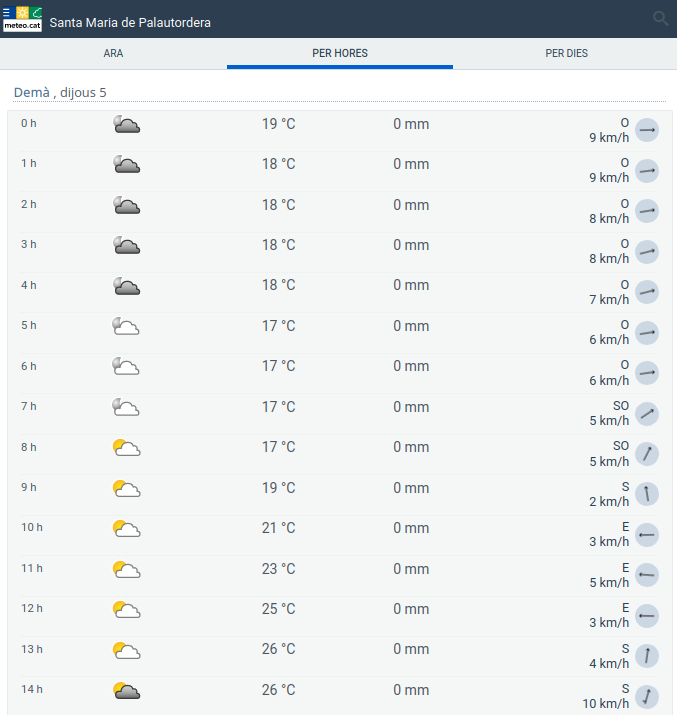Viewport: 677px width, 715px height.
Task: Click the wind arrow icon at 0 h
Action: (x=647, y=130)
